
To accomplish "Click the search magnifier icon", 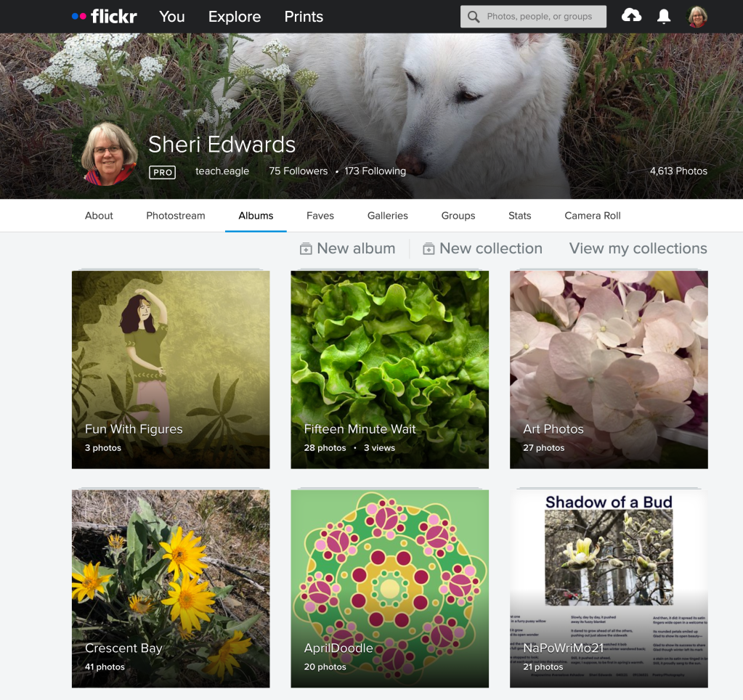I will tap(474, 17).
